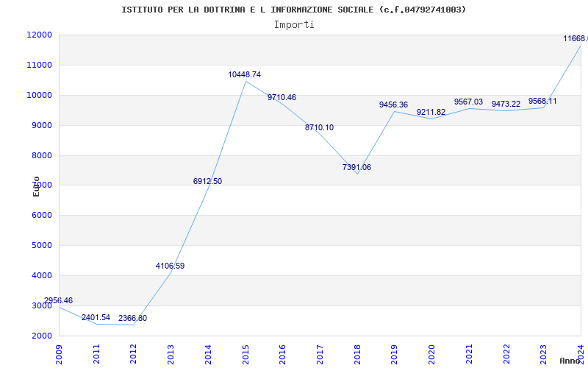The image size is (588, 368).
Task: Click y-axis tick label 2000
Action: [x=40, y=336]
